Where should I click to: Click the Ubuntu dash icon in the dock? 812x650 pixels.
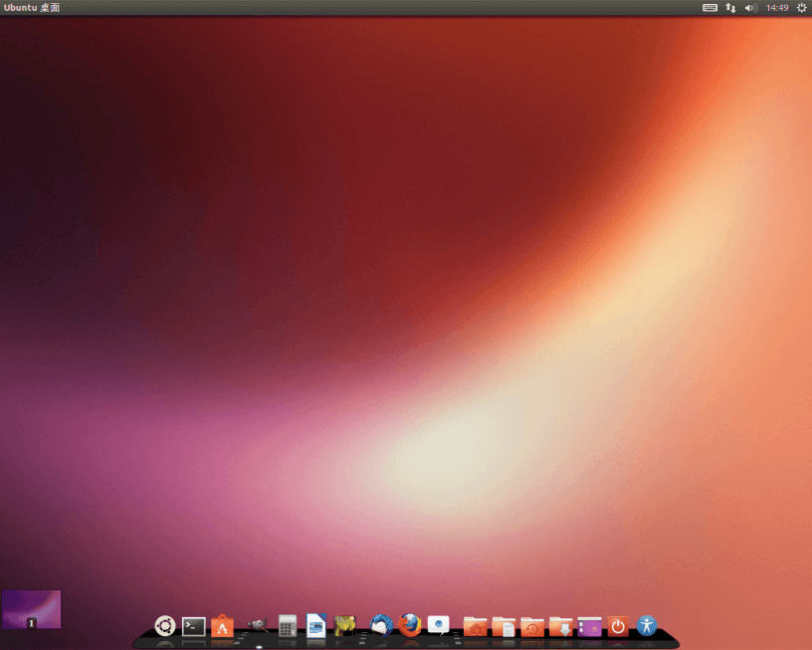click(x=164, y=627)
